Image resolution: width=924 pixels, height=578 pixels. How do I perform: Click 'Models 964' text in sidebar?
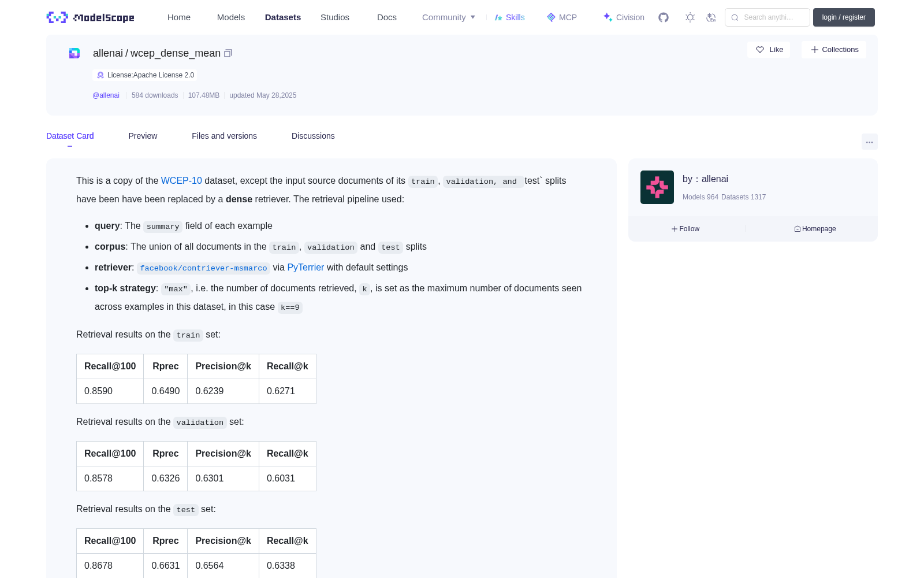coord(701,197)
